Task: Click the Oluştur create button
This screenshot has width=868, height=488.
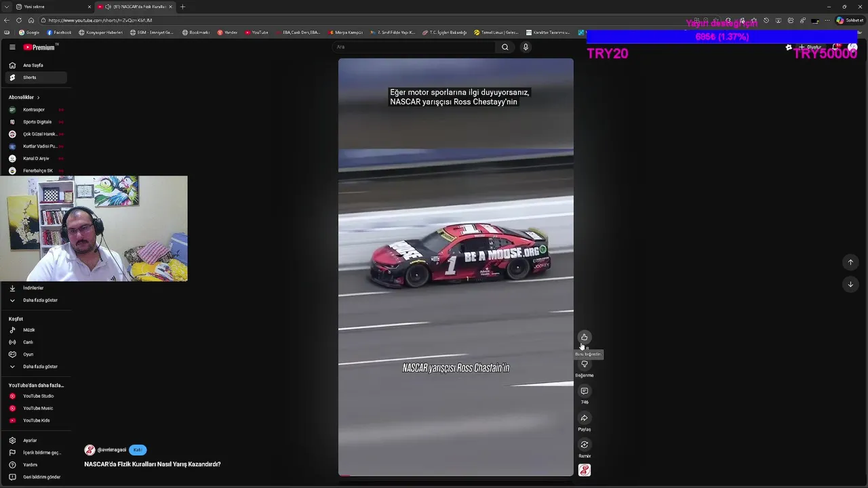Action: (810, 47)
